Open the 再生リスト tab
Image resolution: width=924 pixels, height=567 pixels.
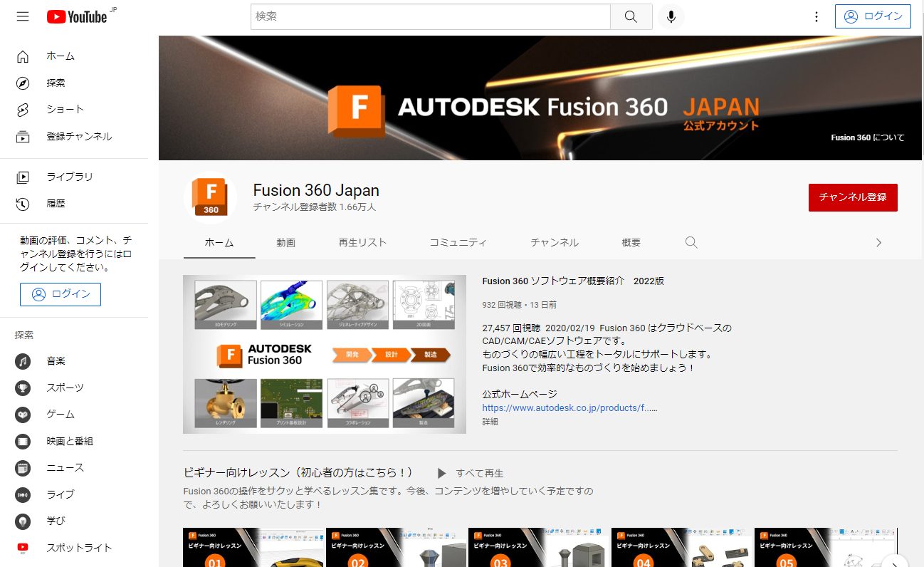point(362,242)
